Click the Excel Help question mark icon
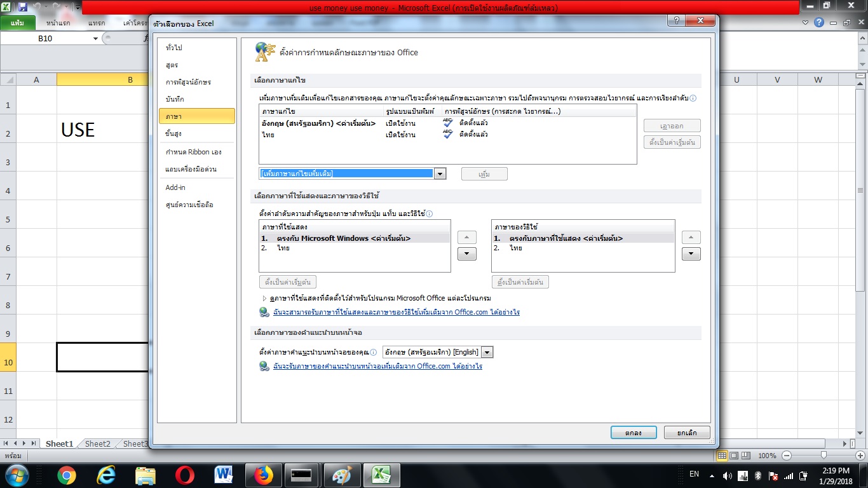 click(x=820, y=22)
